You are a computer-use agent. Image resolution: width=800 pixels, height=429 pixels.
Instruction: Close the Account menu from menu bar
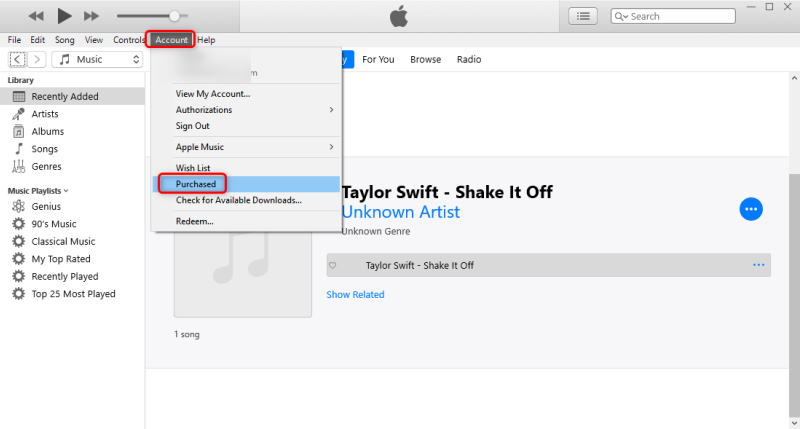171,40
